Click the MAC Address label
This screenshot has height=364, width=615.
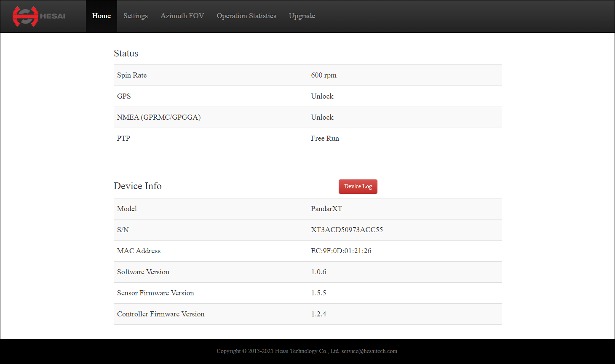tap(139, 251)
